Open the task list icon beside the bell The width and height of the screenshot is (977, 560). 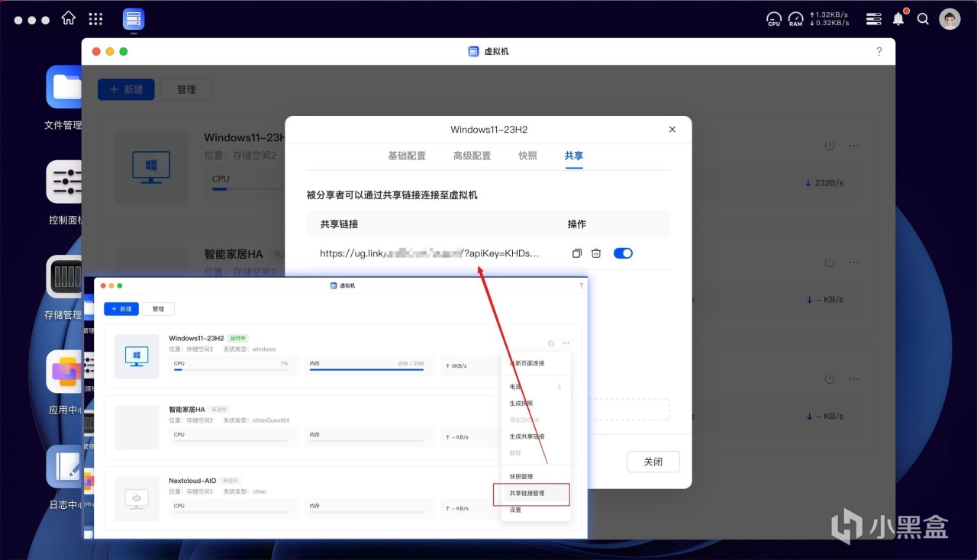pos(874,19)
